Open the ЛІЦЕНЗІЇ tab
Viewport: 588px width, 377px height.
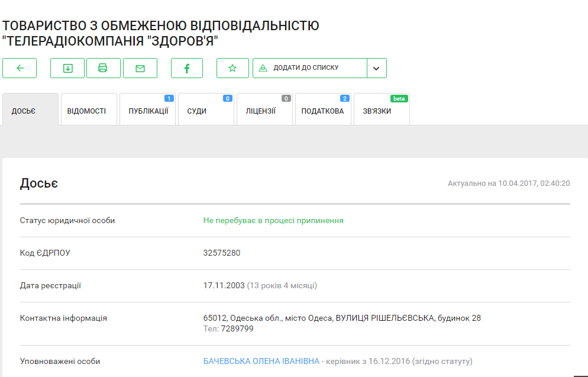tap(265, 109)
